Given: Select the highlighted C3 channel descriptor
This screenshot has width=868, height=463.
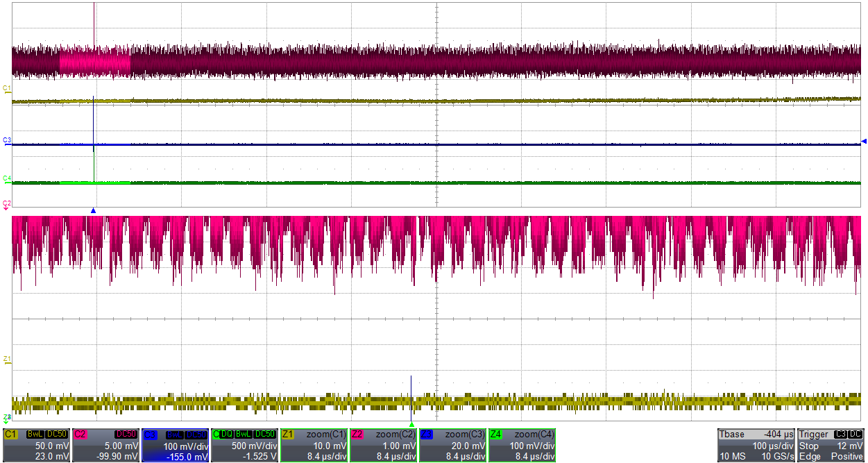Looking at the screenshot, I should (x=175, y=445).
